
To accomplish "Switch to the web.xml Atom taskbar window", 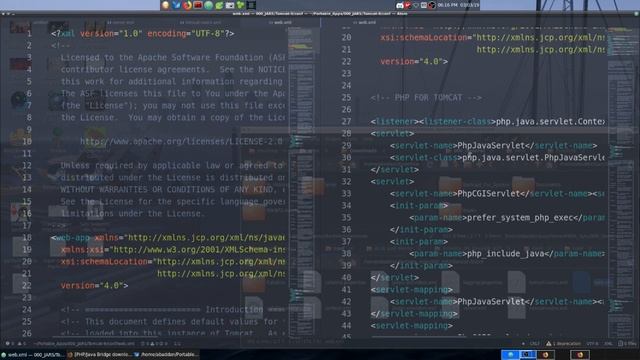I will click(33, 355).
